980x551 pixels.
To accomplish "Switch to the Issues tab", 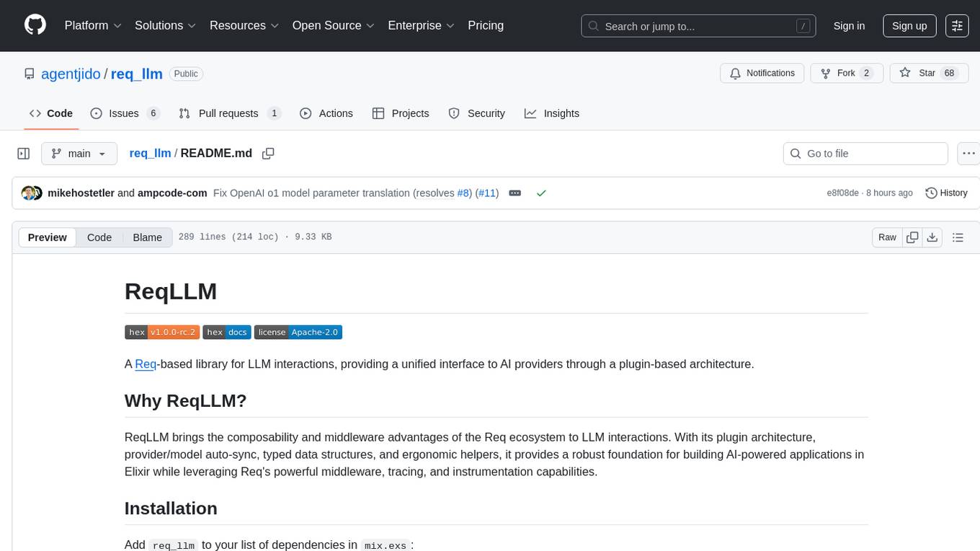I will tap(125, 113).
